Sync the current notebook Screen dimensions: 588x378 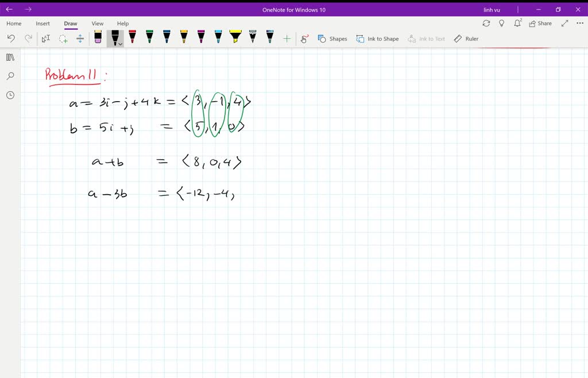pos(486,23)
